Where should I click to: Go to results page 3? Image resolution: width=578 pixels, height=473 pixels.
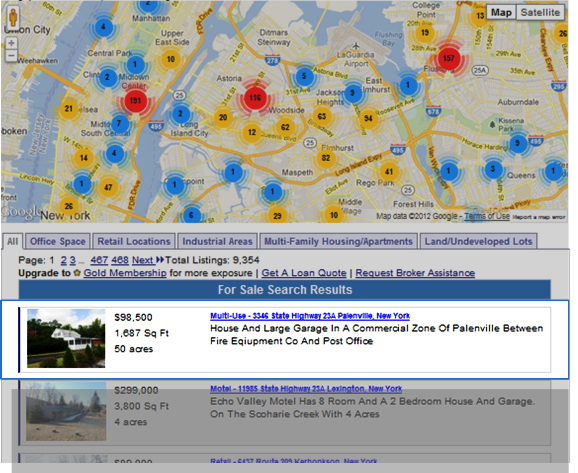[x=73, y=260]
